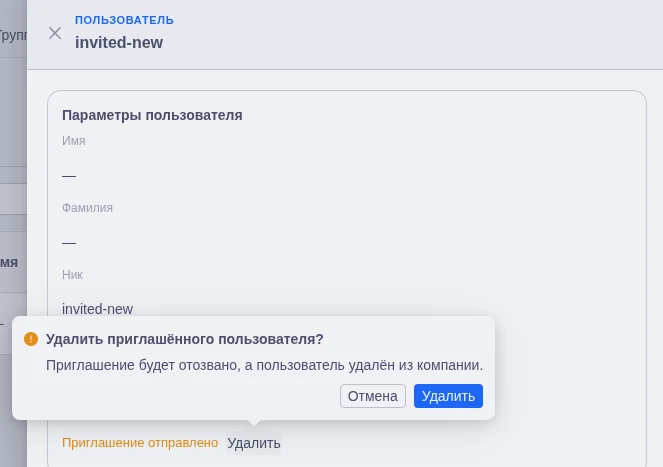The width and height of the screenshot is (663, 467).
Task: Click the Параметры пользователя heading
Action: point(152,115)
